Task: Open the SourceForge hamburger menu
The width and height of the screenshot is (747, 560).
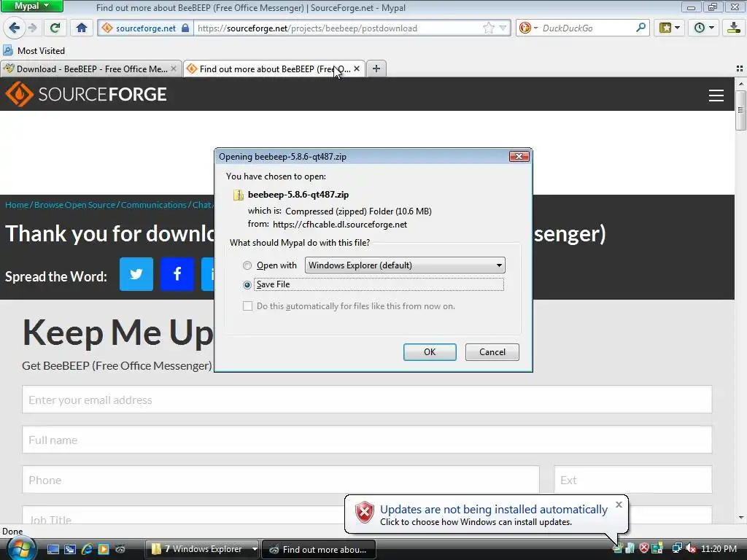Action: click(x=716, y=96)
